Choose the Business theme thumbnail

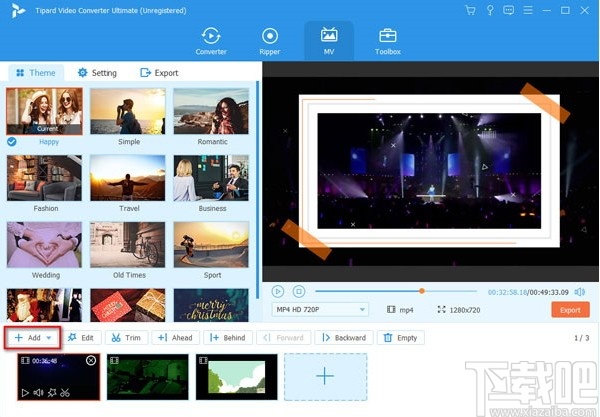(211, 178)
